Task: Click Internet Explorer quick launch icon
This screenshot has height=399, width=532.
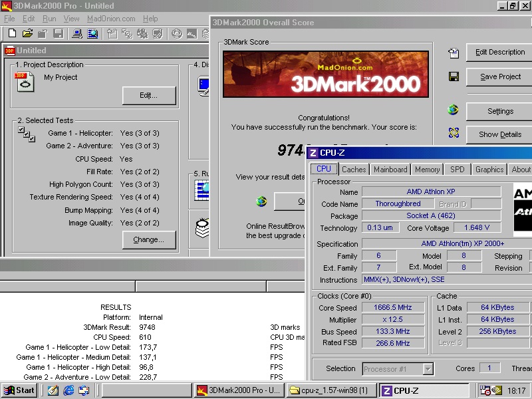Action: coord(68,390)
